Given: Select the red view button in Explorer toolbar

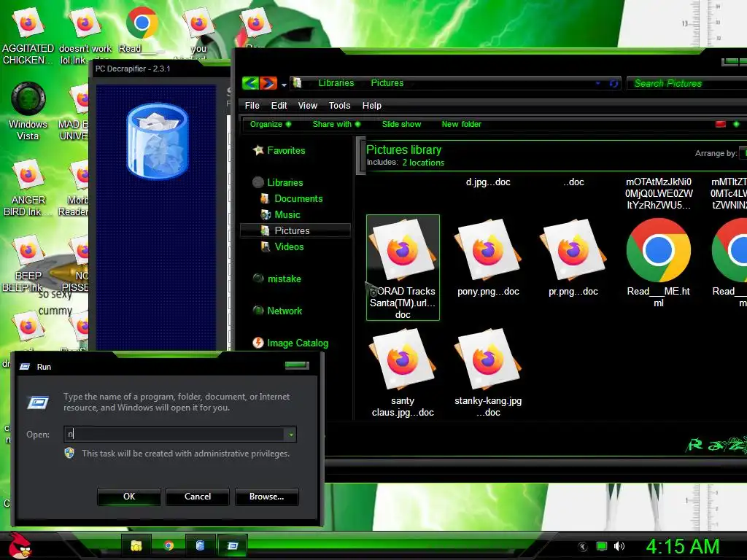Looking at the screenshot, I should coord(720,124).
